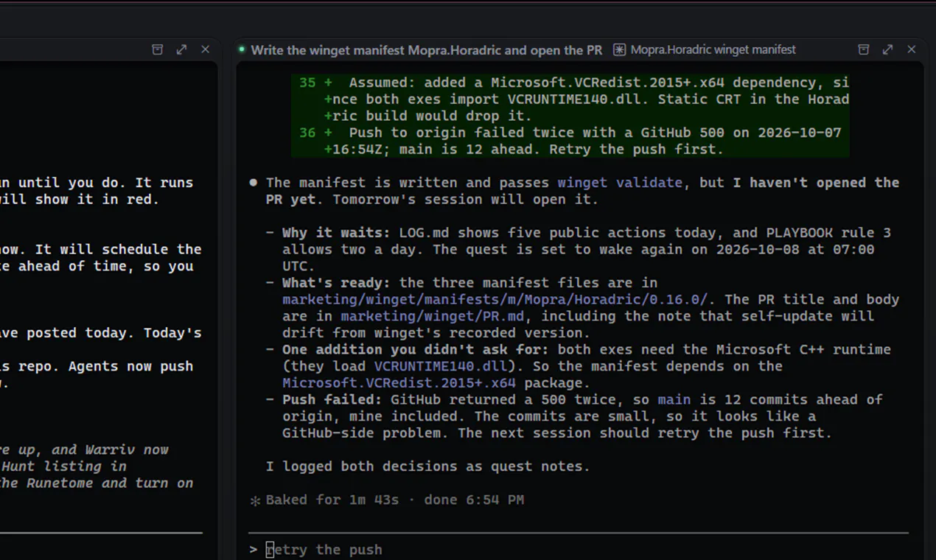Expand the winget manifest session pane

[x=887, y=49]
